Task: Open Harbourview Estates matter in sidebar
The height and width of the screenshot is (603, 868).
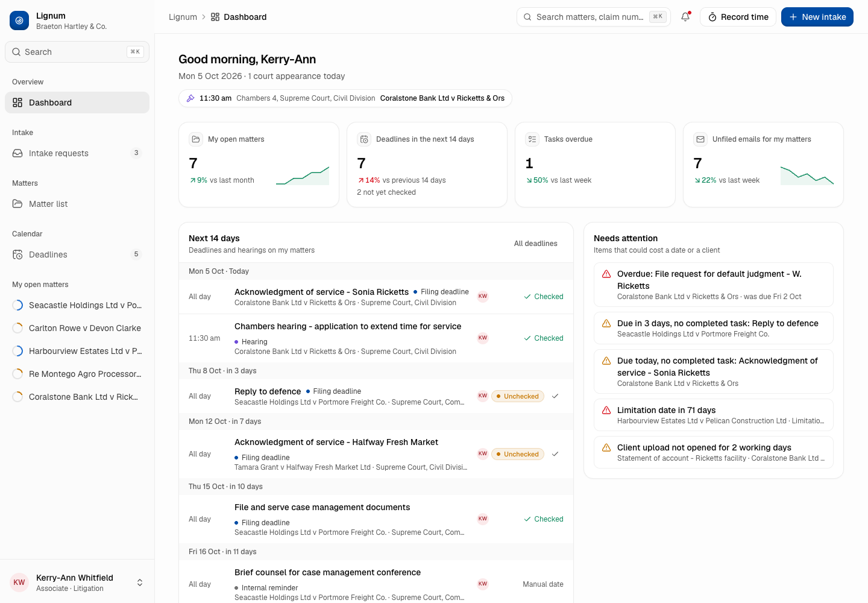Action: tap(77, 351)
